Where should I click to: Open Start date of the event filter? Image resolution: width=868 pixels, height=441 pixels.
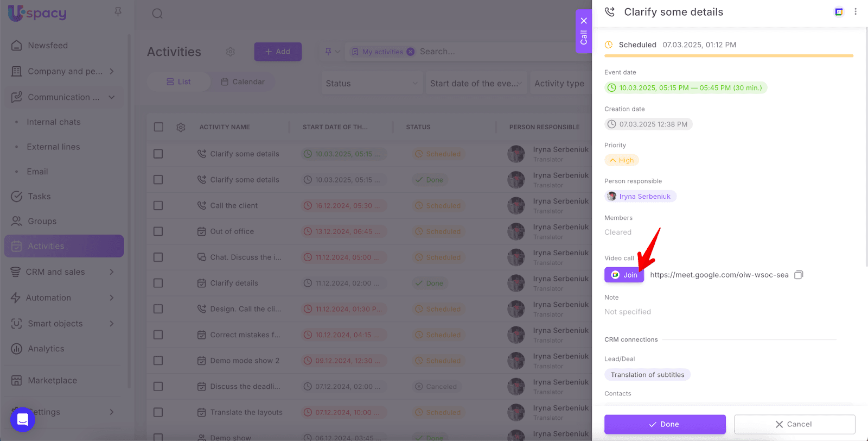pyautogui.click(x=476, y=83)
